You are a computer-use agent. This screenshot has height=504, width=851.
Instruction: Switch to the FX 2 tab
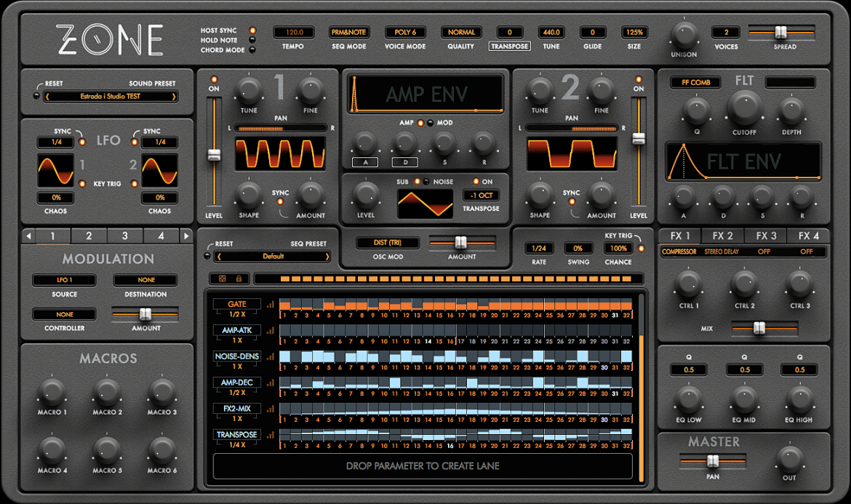[722, 236]
